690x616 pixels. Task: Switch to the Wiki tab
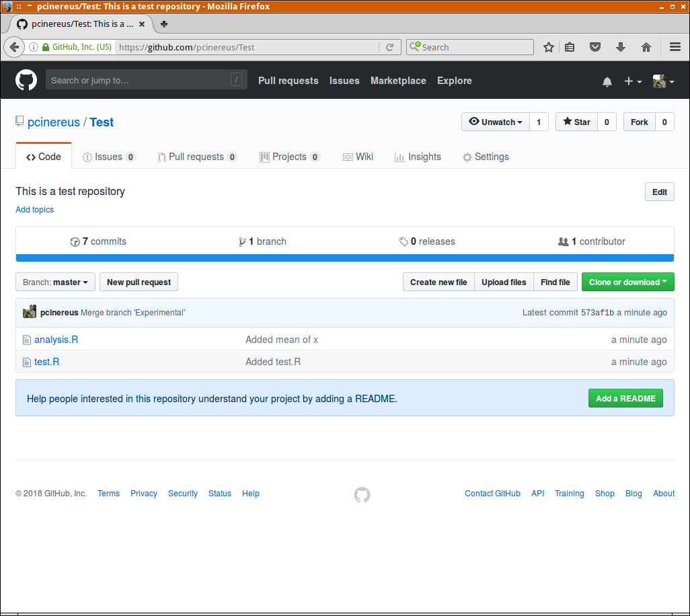point(358,157)
